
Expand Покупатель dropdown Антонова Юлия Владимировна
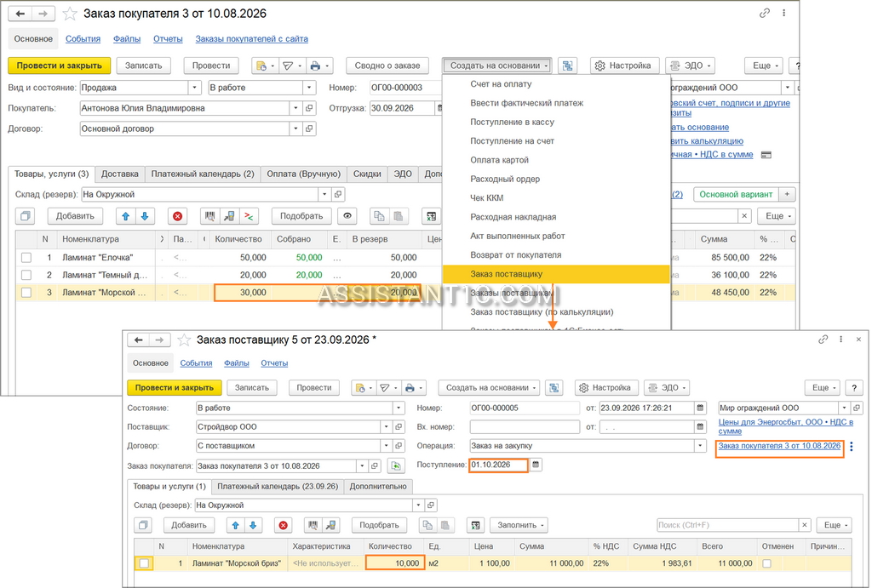tap(295, 108)
